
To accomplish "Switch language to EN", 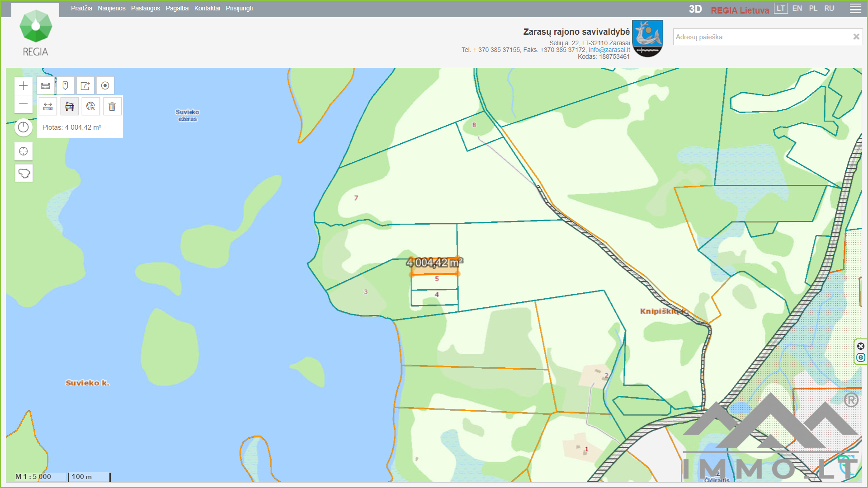I will 797,8.
